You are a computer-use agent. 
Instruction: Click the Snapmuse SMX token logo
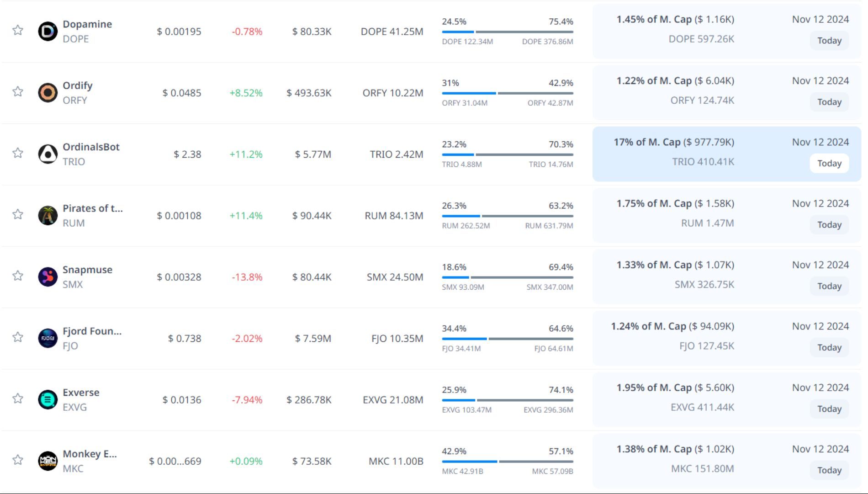click(x=48, y=277)
